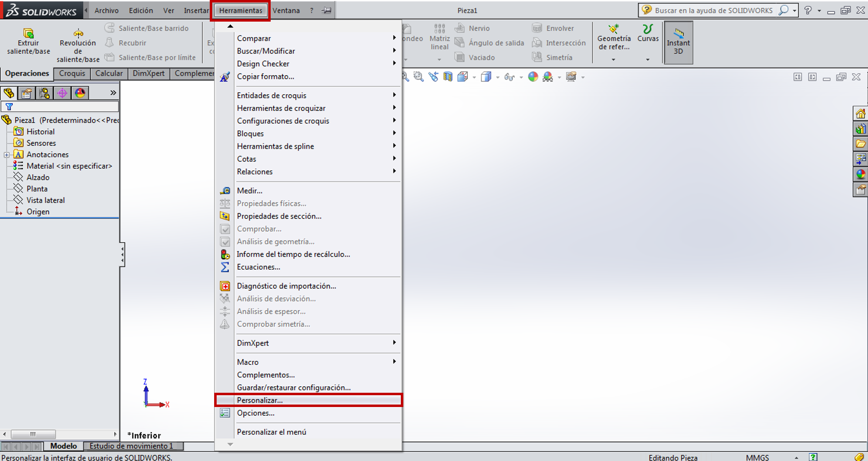Click Ecuaciones... menu entry
Viewport: 868px width, 461px height.
tap(308, 267)
